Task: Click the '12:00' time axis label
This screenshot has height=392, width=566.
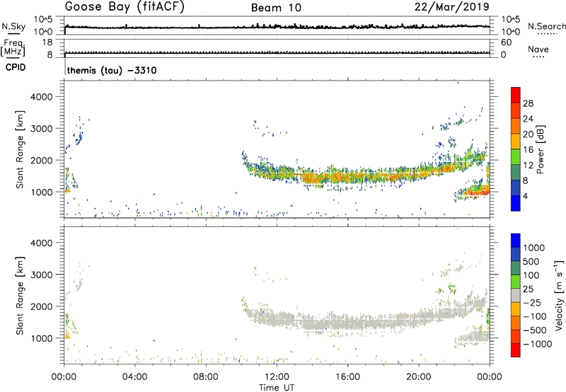Action: click(277, 377)
